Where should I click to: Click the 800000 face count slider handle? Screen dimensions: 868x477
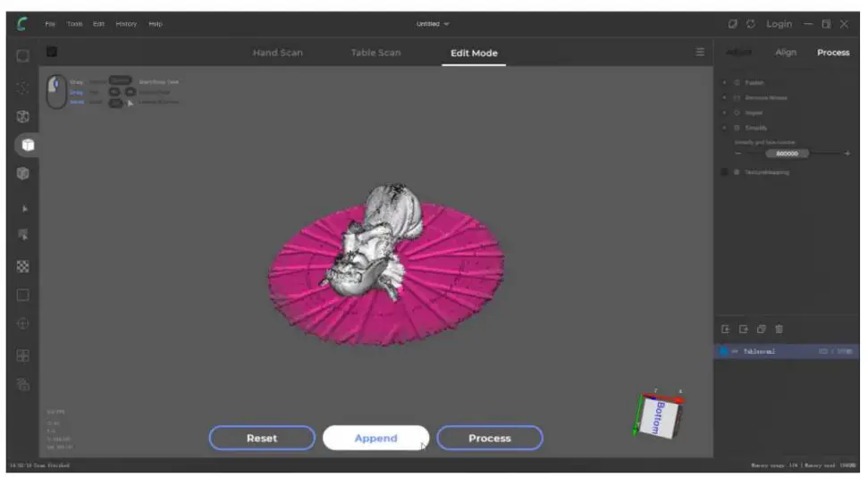(787, 154)
